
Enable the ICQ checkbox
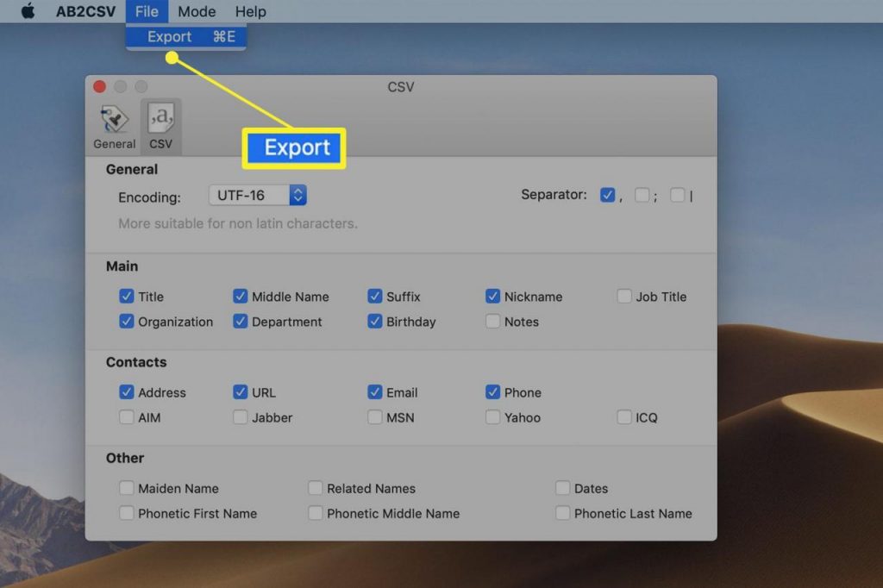(624, 417)
